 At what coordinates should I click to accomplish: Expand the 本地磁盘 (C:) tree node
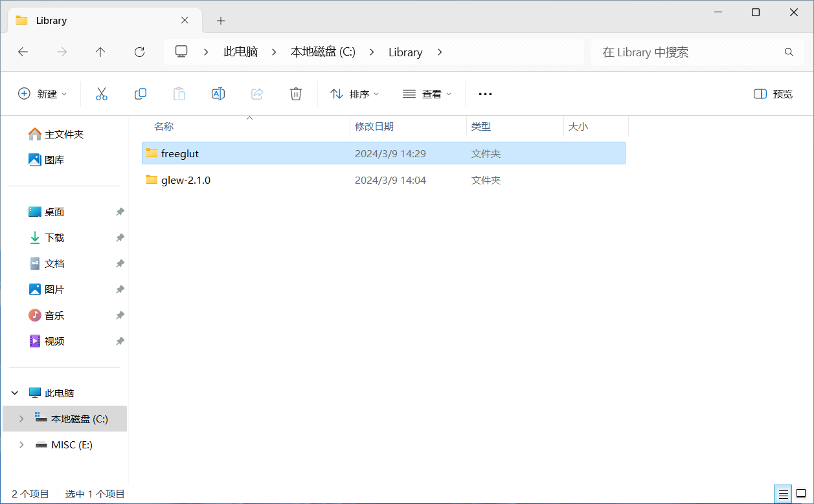click(x=21, y=419)
